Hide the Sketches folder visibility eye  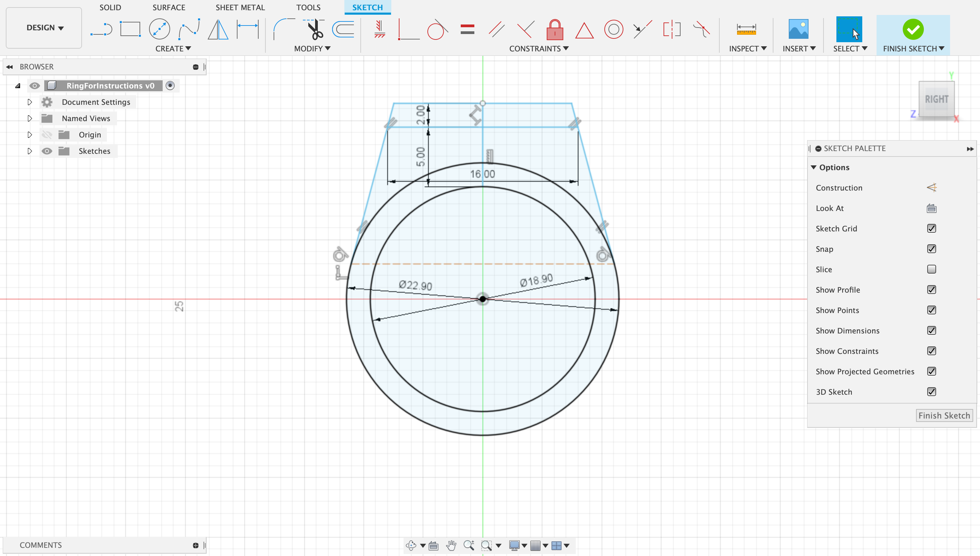47,151
